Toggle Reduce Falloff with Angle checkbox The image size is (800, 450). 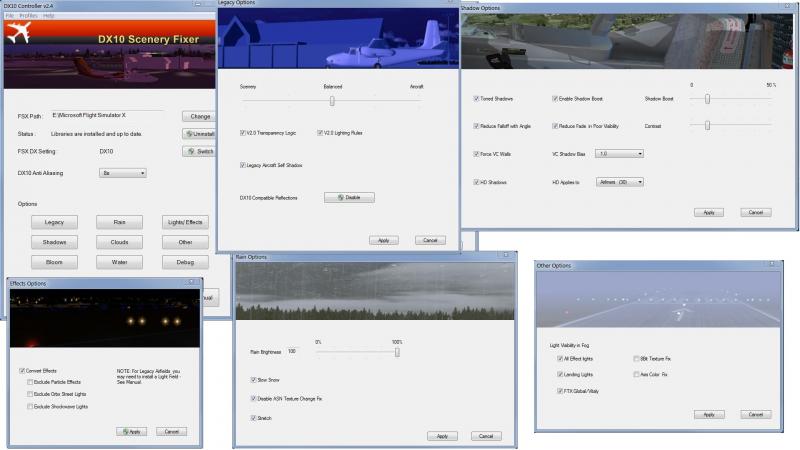476,126
